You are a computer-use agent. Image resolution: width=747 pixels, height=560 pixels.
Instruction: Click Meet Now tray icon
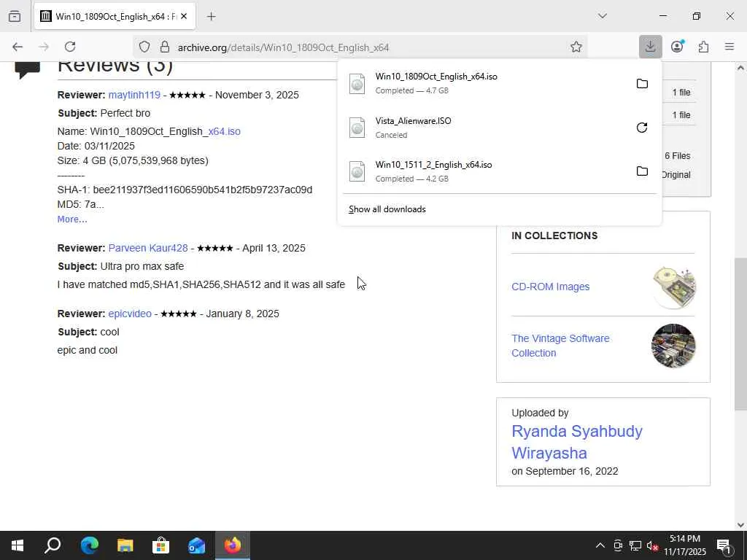pyautogui.click(x=618, y=545)
